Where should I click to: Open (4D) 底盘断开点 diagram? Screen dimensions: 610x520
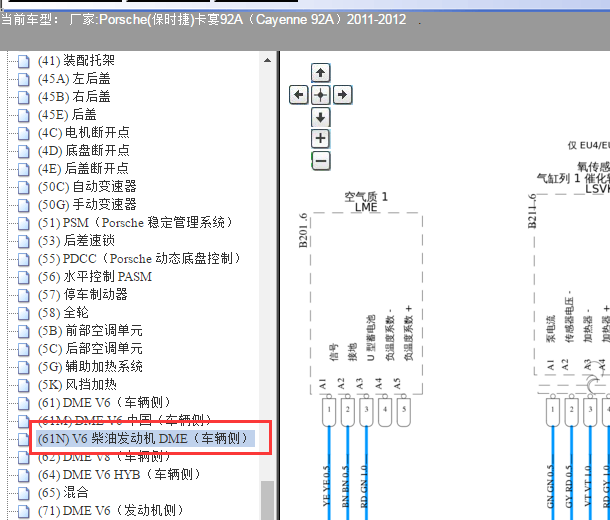click(83, 151)
